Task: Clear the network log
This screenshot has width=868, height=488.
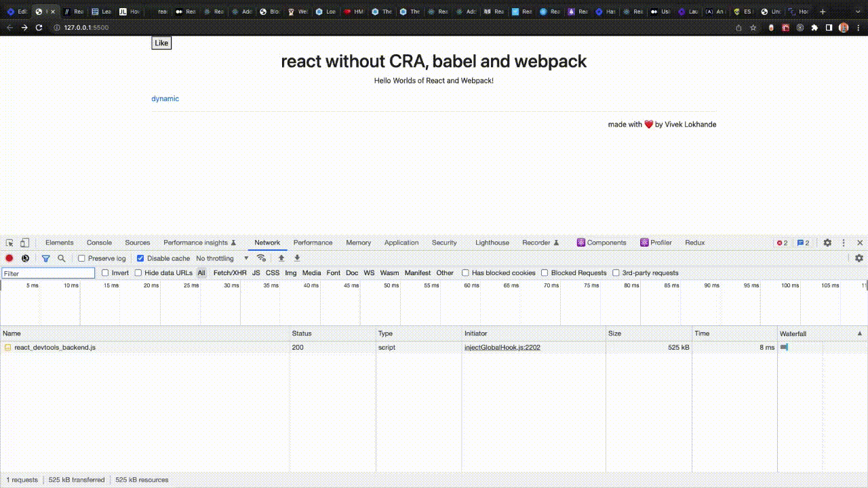Action: pos(26,258)
